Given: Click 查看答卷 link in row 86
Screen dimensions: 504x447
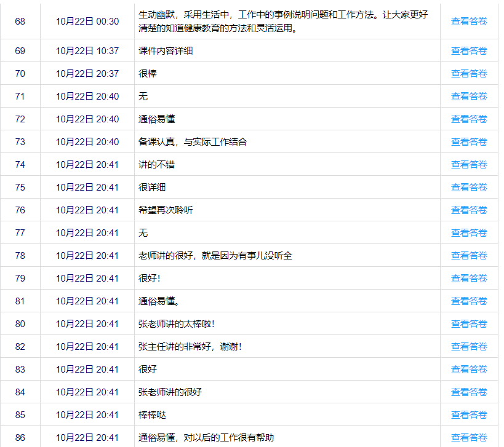Looking at the screenshot, I should coord(469,438).
